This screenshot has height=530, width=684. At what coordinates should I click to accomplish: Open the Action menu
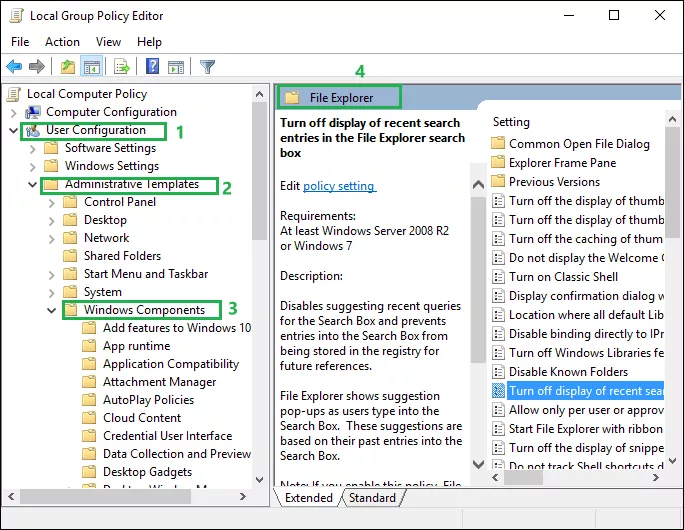click(62, 42)
